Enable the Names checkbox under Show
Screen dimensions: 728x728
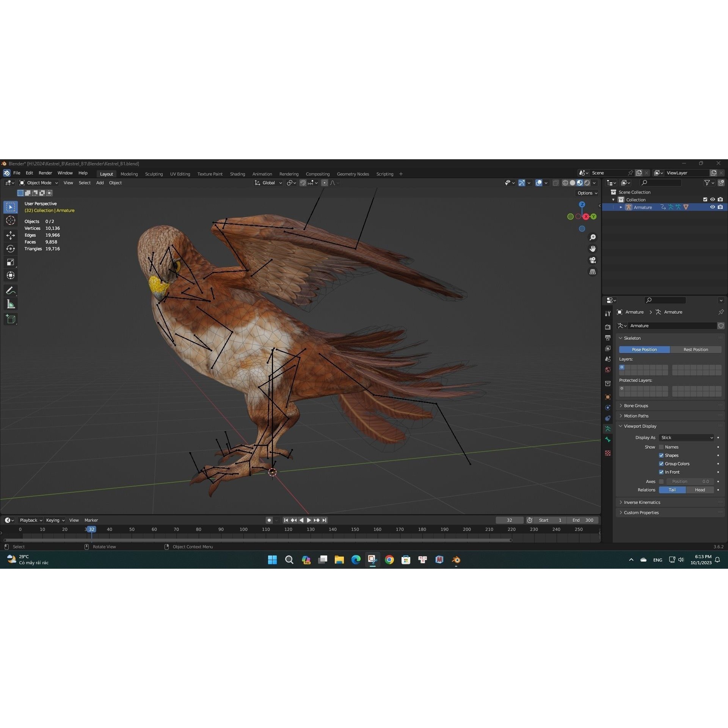[x=662, y=447]
